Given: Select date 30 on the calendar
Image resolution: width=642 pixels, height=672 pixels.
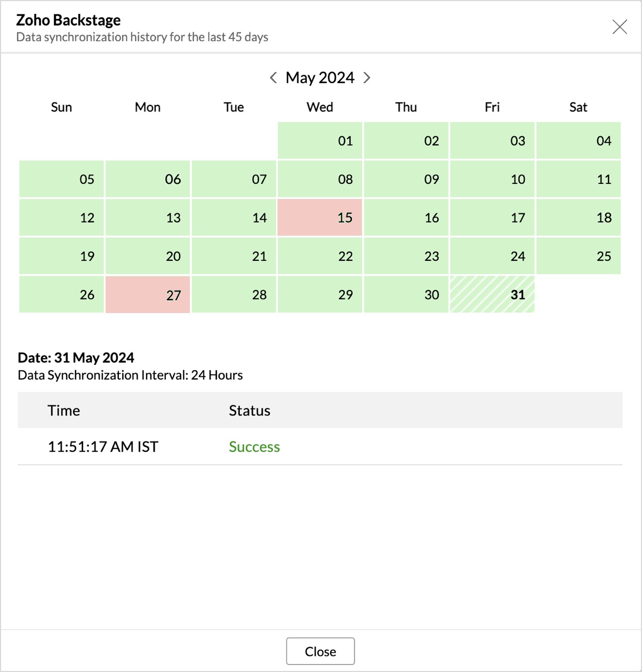Looking at the screenshot, I should click(406, 294).
